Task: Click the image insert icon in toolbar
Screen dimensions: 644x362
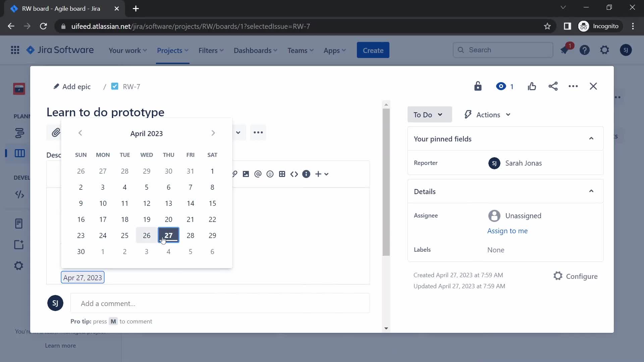Action: click(246, 174)
